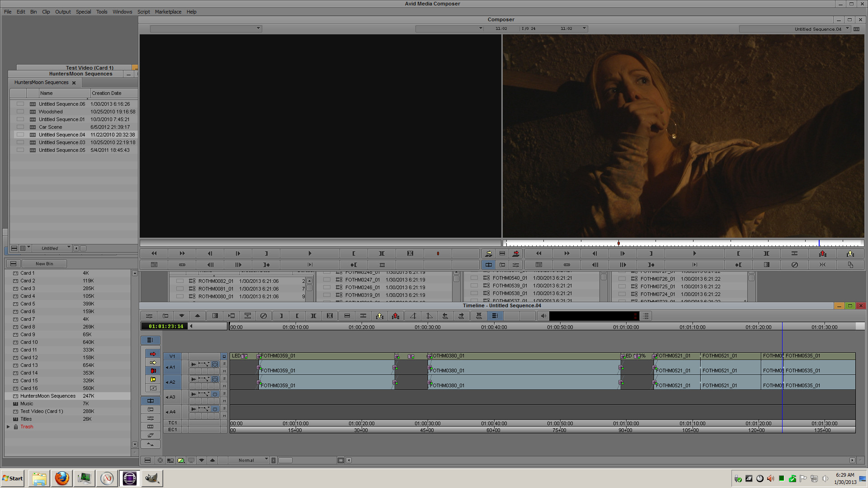The height and width of the screenshot is (488, 868).
Task: Open the Music bin in project list
Action: point(27,404)
